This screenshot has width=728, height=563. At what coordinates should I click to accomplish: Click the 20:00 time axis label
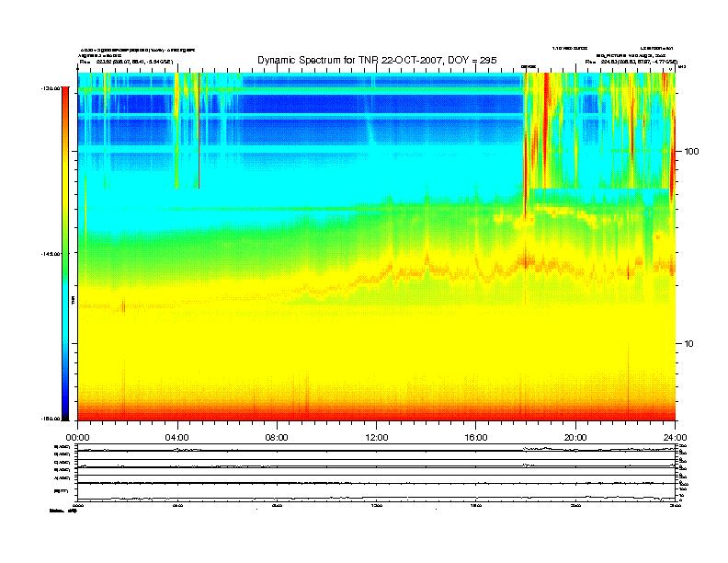[575, 438]
